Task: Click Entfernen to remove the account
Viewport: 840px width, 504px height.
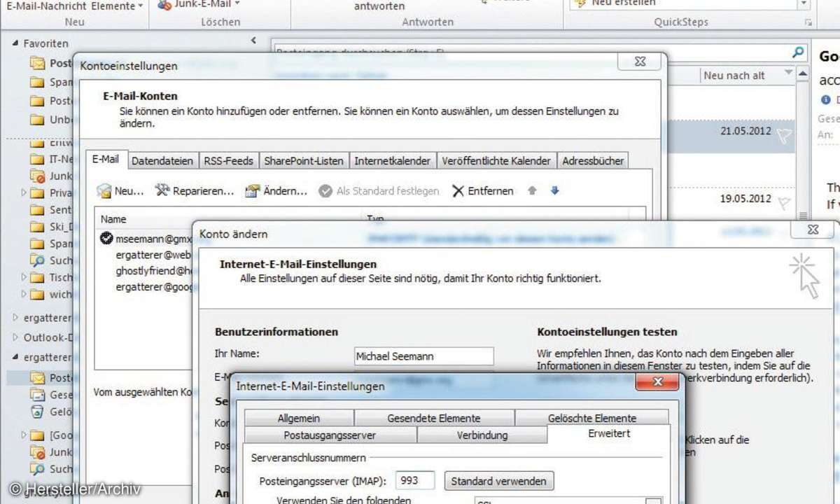Action: click(482, 190)
